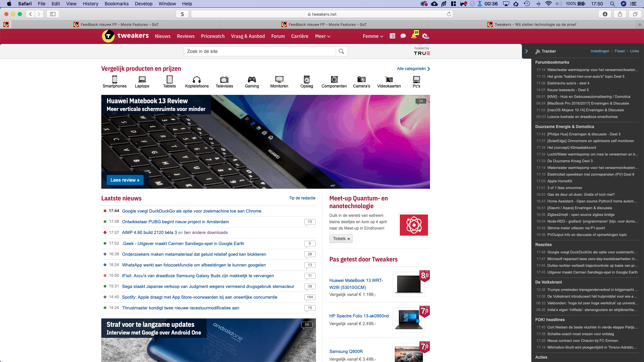Open PUBG Amsterdam news headline
644x362 pixels.
(175, 222)
